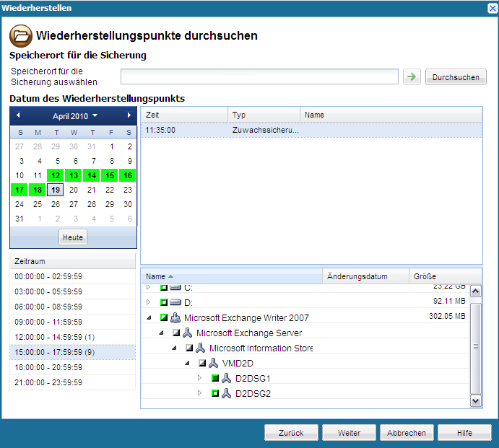Toggle Microsoft Information Store checkbox
Screen dimensions: 499x448
click(189, 348)
